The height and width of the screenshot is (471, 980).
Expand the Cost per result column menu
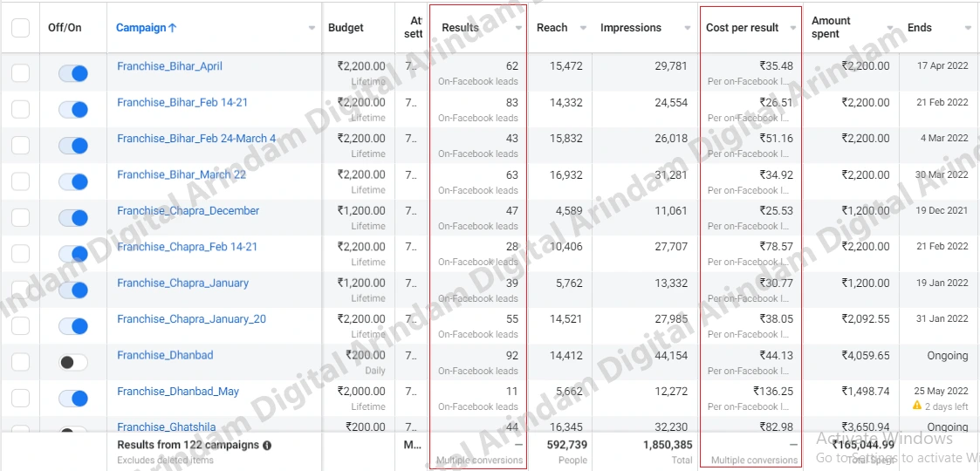click(x=793, y=29)
